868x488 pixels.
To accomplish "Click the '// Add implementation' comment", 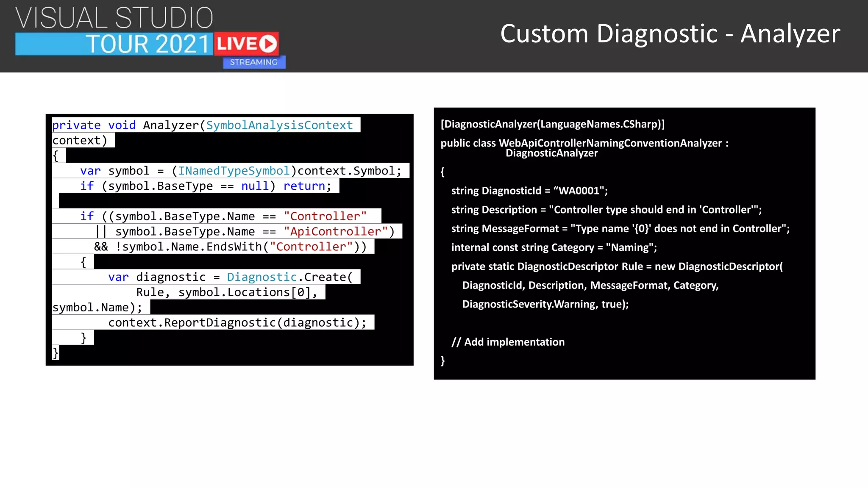I will (x=508, y=342).
